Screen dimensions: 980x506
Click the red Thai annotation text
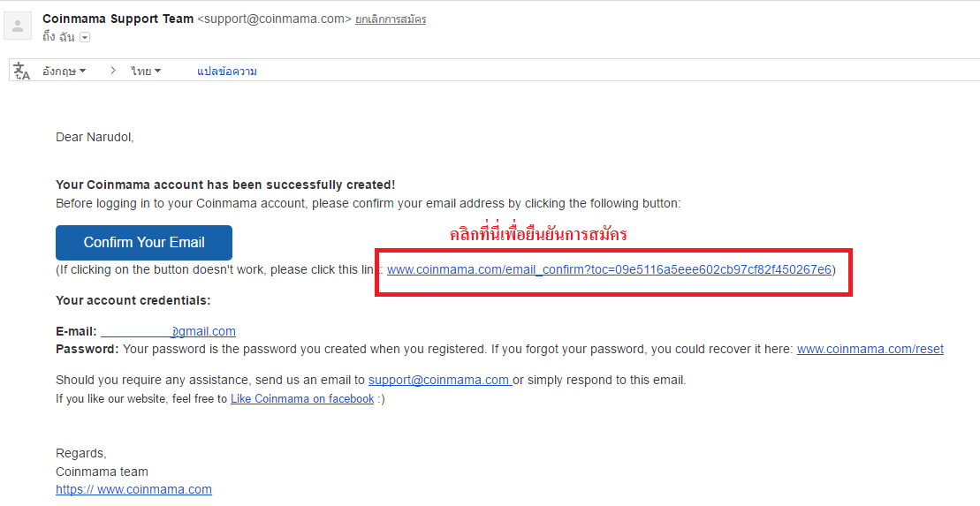(x=538, y=234)
